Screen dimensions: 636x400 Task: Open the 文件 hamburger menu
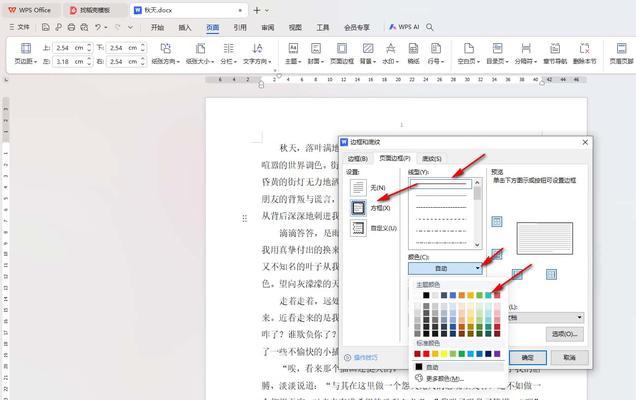pyautogui.click(x=19, y=27)
